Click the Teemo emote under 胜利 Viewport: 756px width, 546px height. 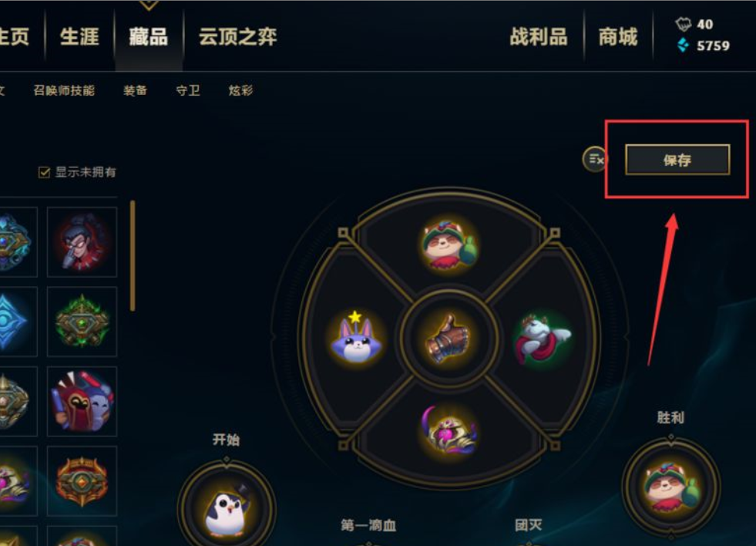pos(671,486)
